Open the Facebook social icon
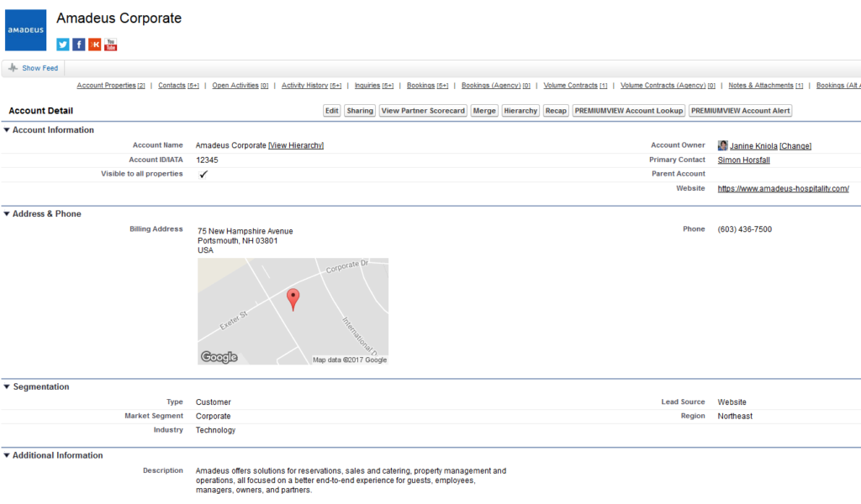This screenshot has width=861, height=504. pyautogui.click(x=79, y=45)
